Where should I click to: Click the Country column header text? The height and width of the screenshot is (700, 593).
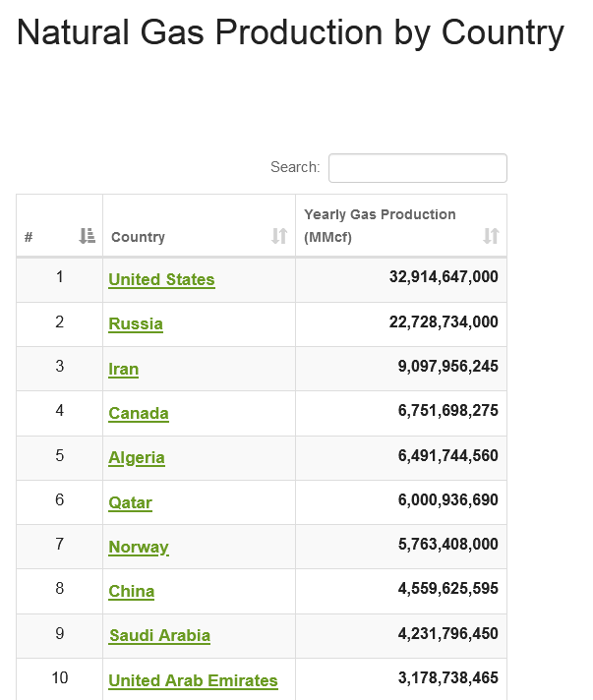[138, 237]
